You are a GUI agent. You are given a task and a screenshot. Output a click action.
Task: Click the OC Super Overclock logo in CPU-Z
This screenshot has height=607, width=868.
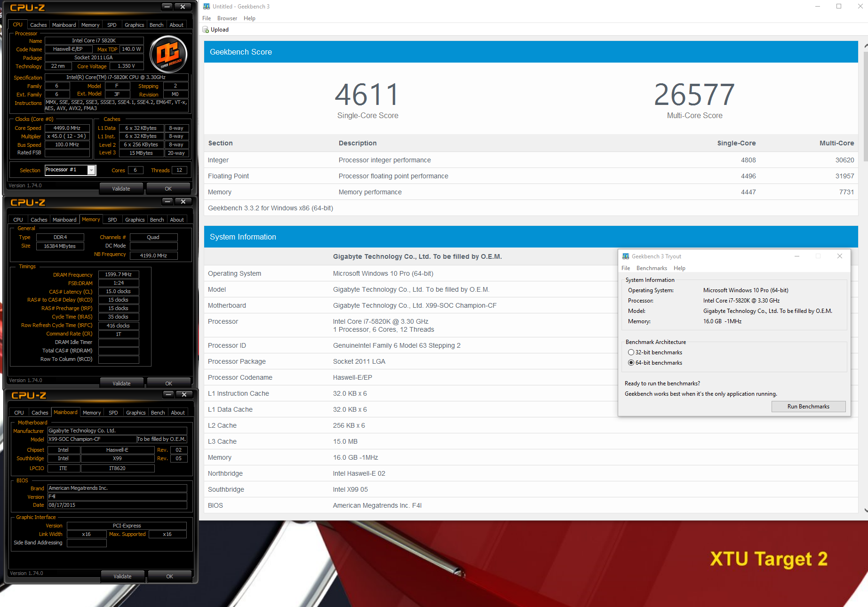tap(168, 54)
